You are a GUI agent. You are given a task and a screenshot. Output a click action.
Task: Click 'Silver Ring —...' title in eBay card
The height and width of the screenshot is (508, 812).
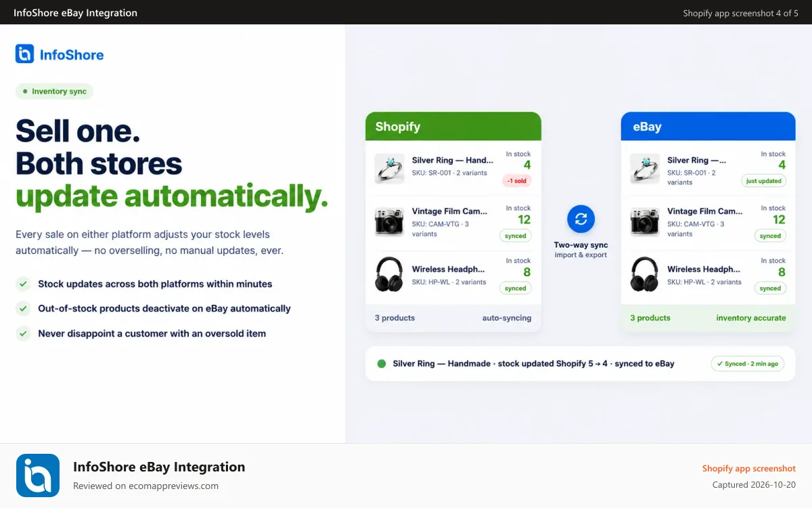[x=697, y=161]
